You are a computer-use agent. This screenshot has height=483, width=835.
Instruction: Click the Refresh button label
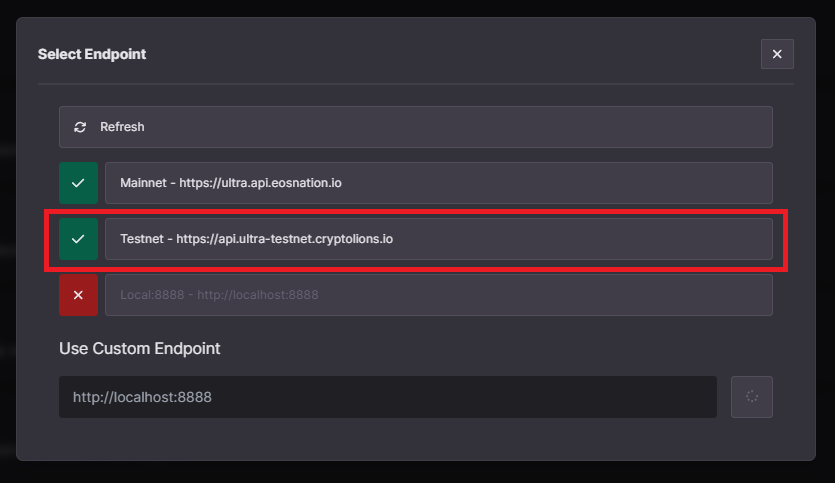tap(122, 127)
